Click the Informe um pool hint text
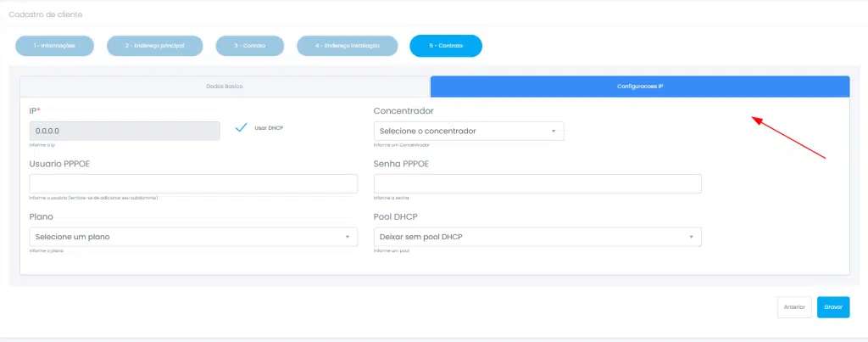Viewport: 868px width, 342px height. coord(392,250)
